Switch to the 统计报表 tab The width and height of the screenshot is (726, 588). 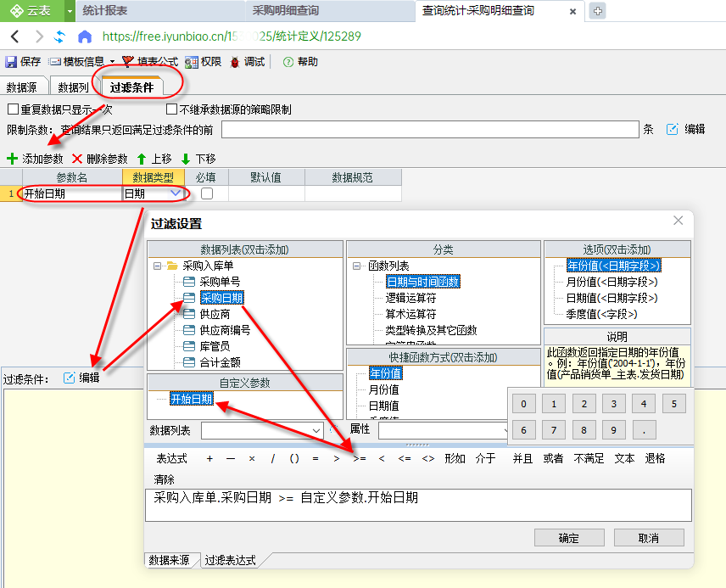159,11
